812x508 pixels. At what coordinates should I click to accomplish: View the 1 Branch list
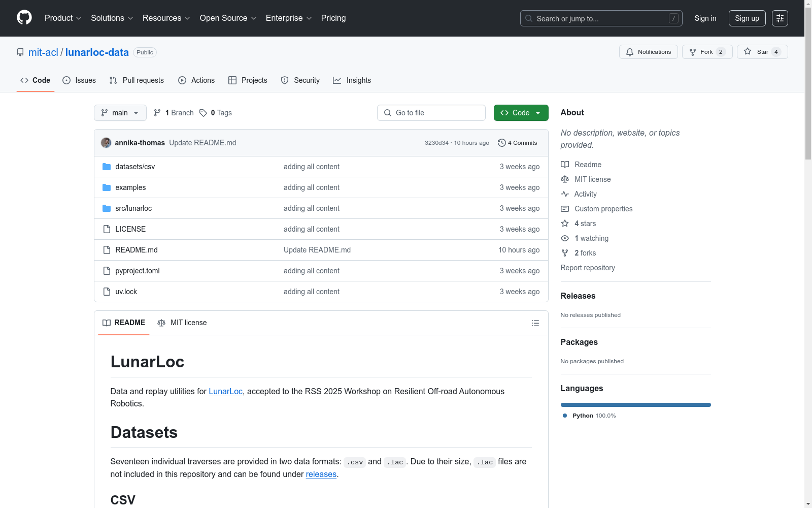tap(174, 113)
